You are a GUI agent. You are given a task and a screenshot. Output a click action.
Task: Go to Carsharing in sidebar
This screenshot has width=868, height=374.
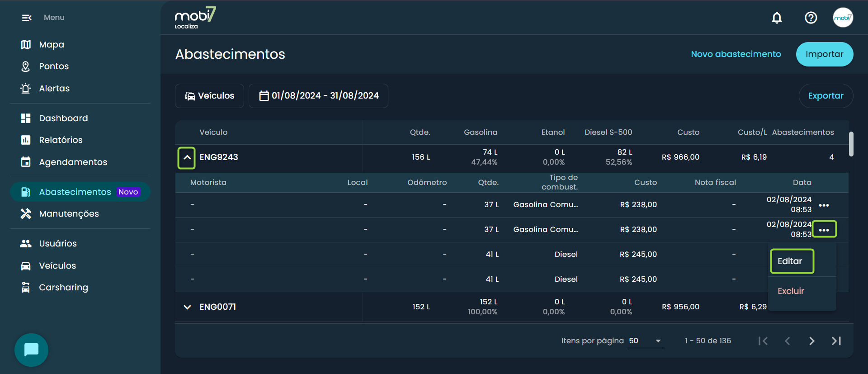click(64, 287)
